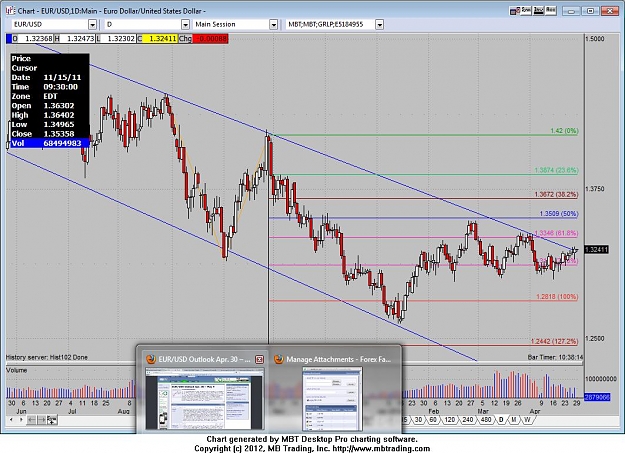Select the 120 minute interval tab

[x=450, y=420]
